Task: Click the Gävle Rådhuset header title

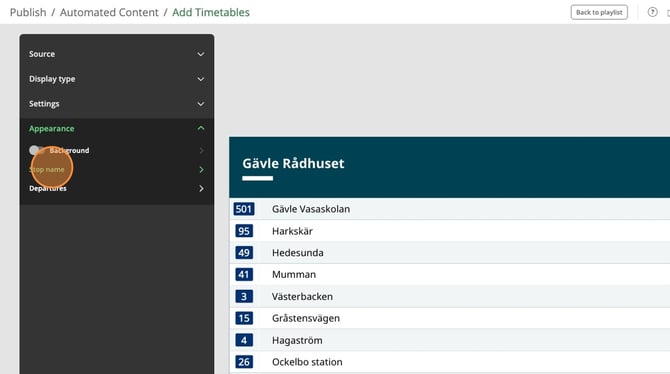Action: (x=293, y=163)
